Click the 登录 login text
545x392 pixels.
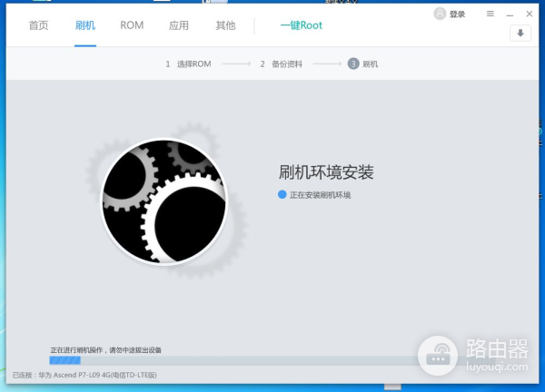click(457, 15)
